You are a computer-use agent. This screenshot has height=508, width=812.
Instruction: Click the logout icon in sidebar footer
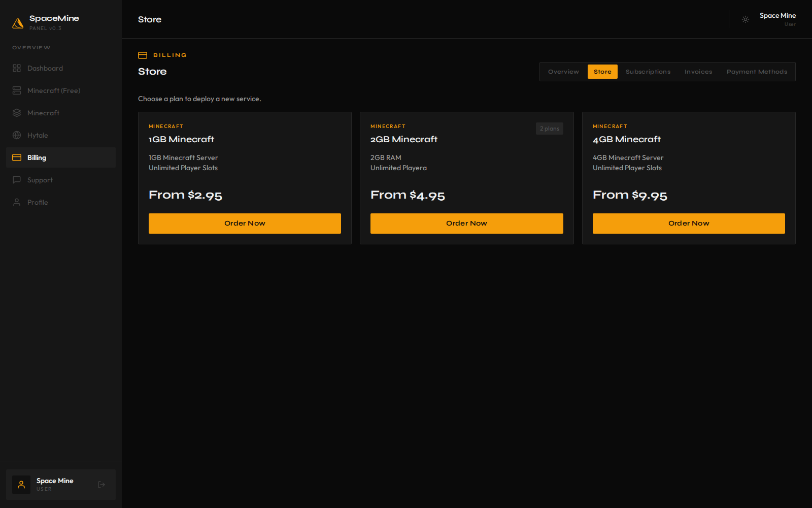pos(101,485)
